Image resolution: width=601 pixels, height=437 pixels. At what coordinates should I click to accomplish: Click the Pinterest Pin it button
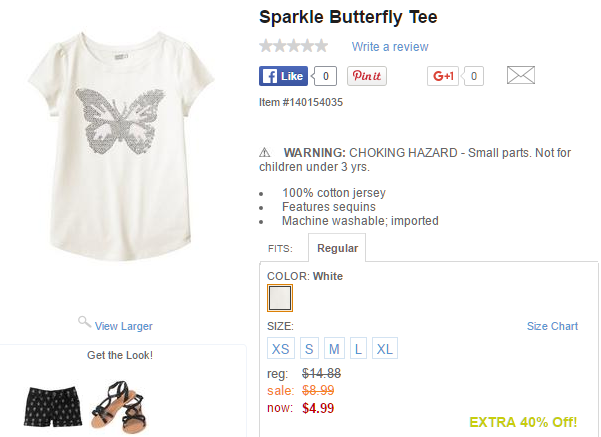(367, 76)
